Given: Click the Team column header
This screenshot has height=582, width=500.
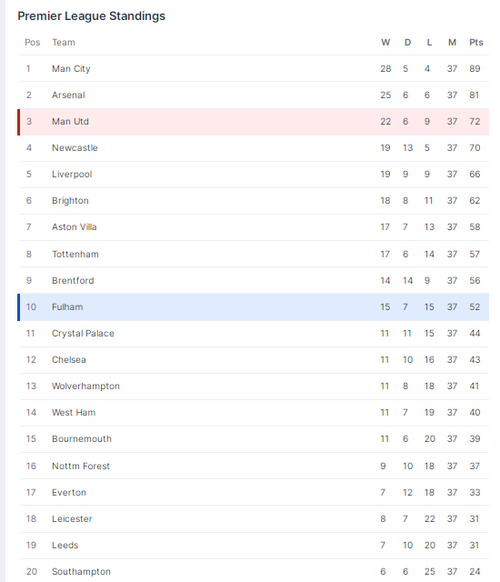Looking at the screenshot, I should tap(63, 42).
